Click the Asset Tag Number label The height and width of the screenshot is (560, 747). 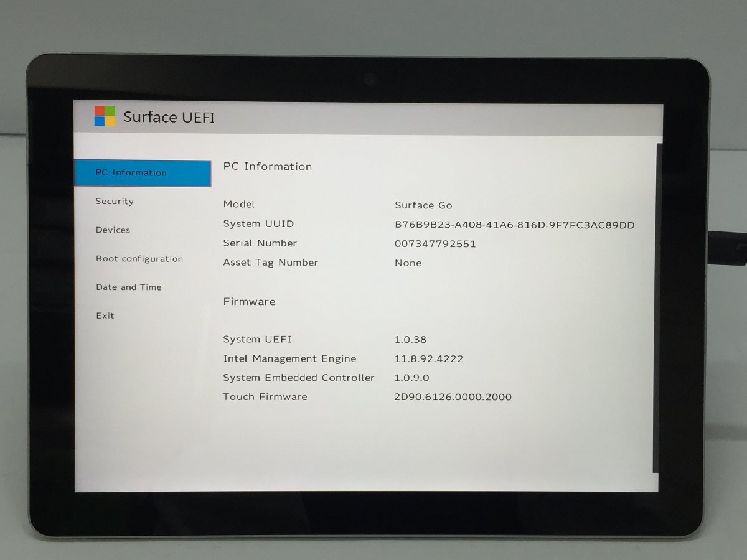point(271,263)
